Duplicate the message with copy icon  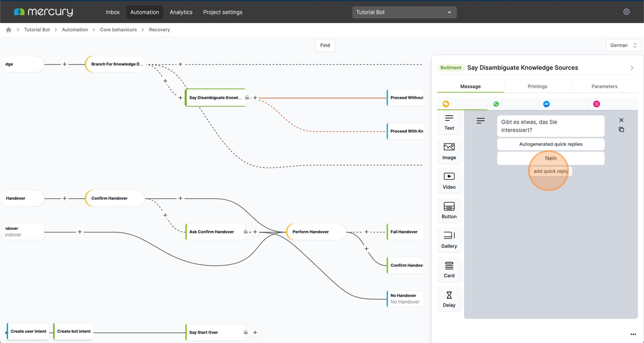coord(621,130)
